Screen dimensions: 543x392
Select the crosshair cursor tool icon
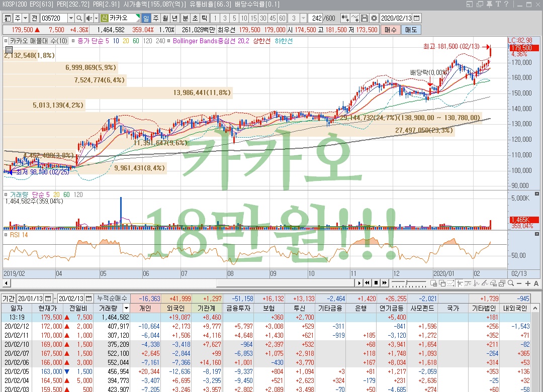(460, 283)
